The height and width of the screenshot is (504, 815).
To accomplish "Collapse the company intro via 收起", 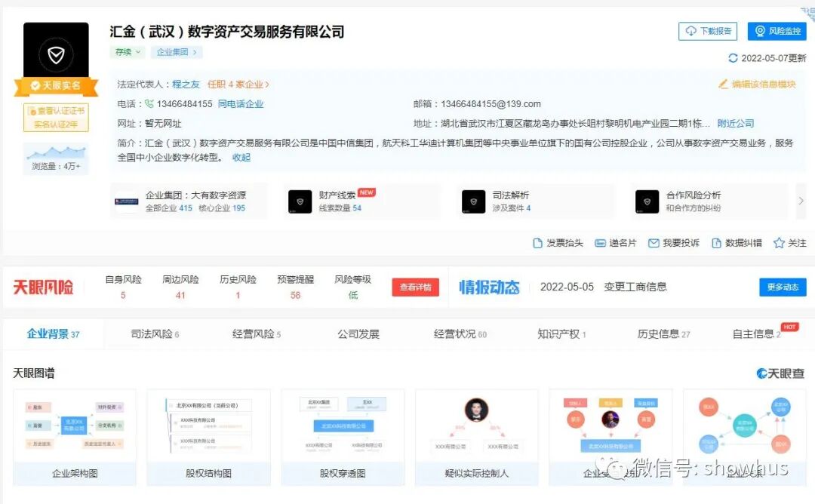I will 241,158.
